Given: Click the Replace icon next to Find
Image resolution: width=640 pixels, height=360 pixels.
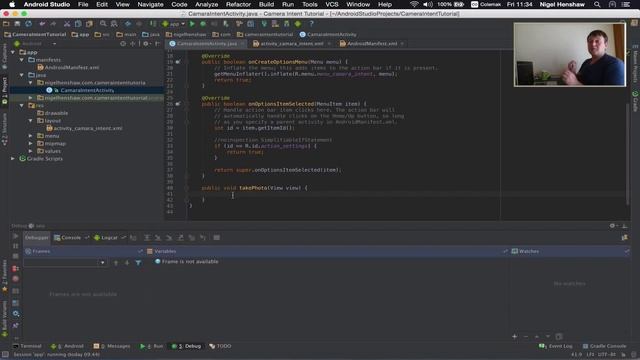Looking at the screenshot, I should [x=114, y=24].
